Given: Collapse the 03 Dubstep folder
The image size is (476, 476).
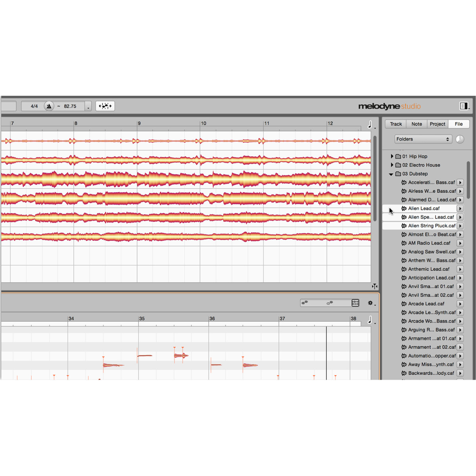Looking at the screenshot, I should [x=391, y=174].
